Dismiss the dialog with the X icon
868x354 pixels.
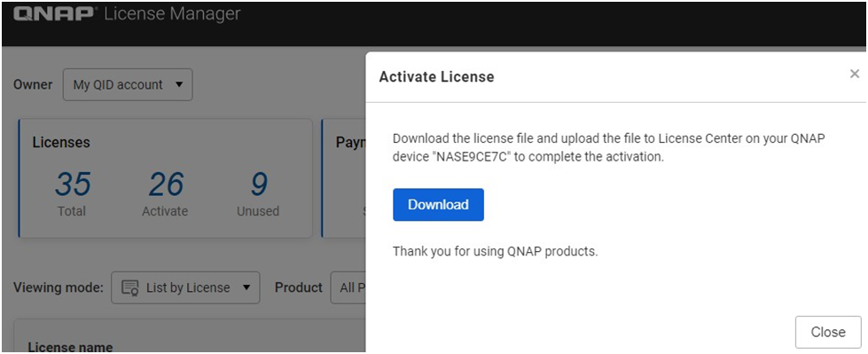click(855, 74)
